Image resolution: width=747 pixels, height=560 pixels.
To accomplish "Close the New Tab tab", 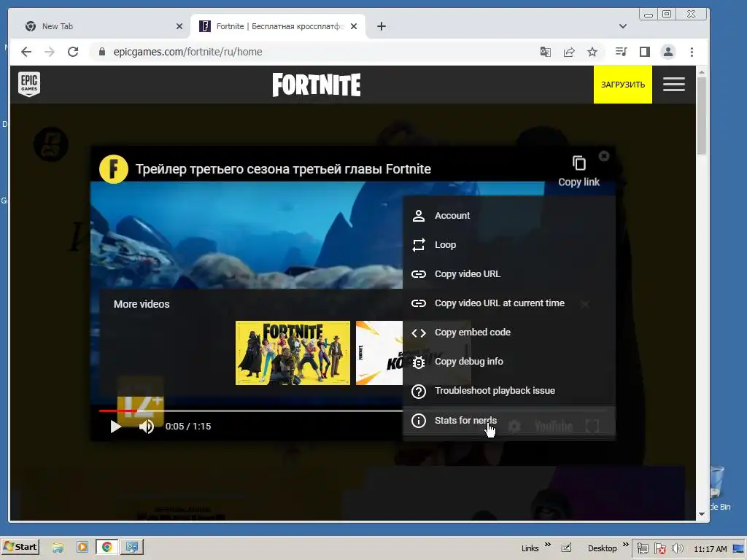I will (179, 26).
